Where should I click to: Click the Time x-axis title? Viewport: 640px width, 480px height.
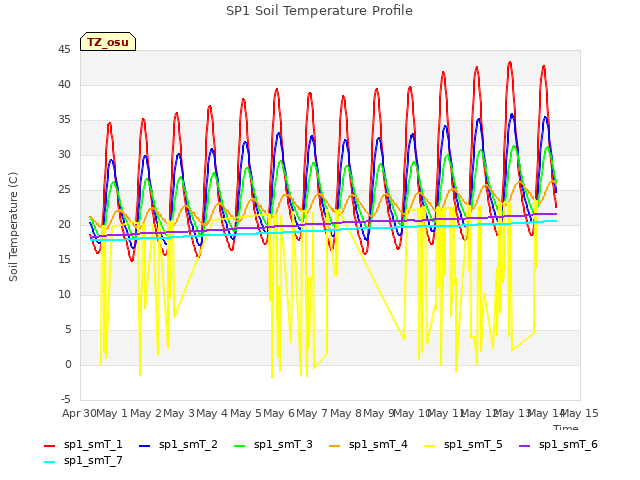tap(566, 427)
